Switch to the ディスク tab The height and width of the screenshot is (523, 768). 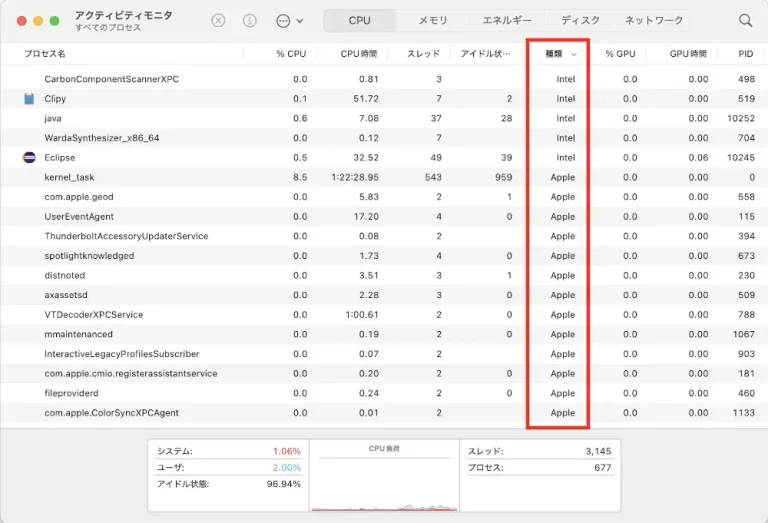point(580,21)
